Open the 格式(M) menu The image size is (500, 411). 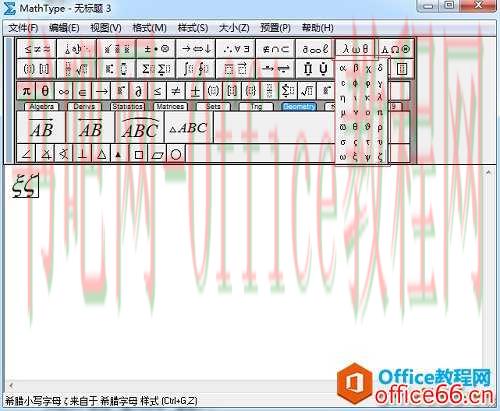tap(149, 28)
